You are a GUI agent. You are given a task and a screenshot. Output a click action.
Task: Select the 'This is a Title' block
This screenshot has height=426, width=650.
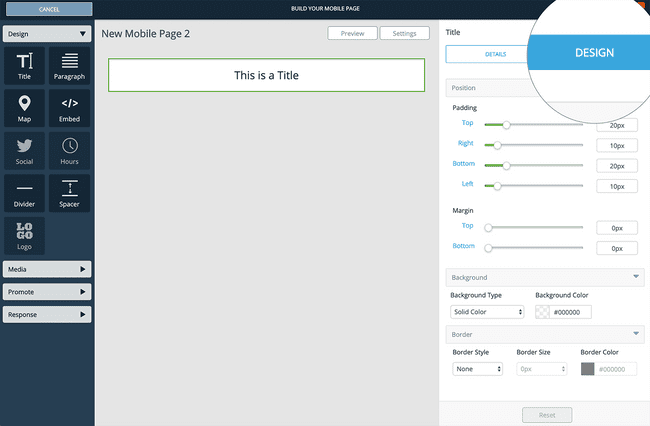267,75
